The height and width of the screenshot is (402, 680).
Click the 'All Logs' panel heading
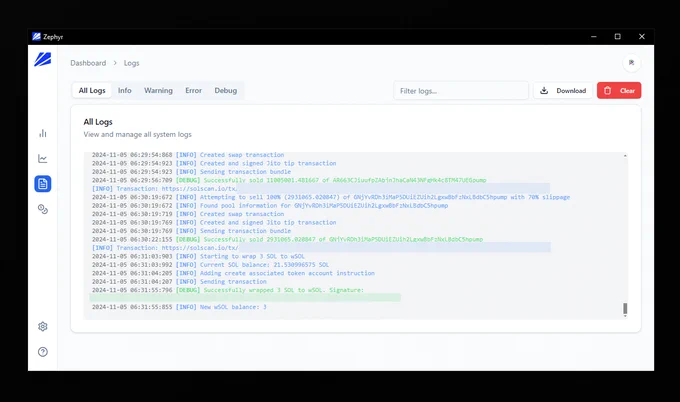pos(98,122)
